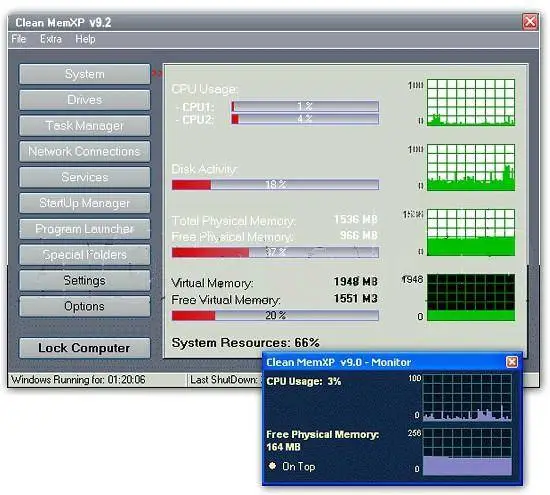Screen dimensions: 550x495
Task: Click the virtual memory 20% bar
Action: (x=275, y=315)
